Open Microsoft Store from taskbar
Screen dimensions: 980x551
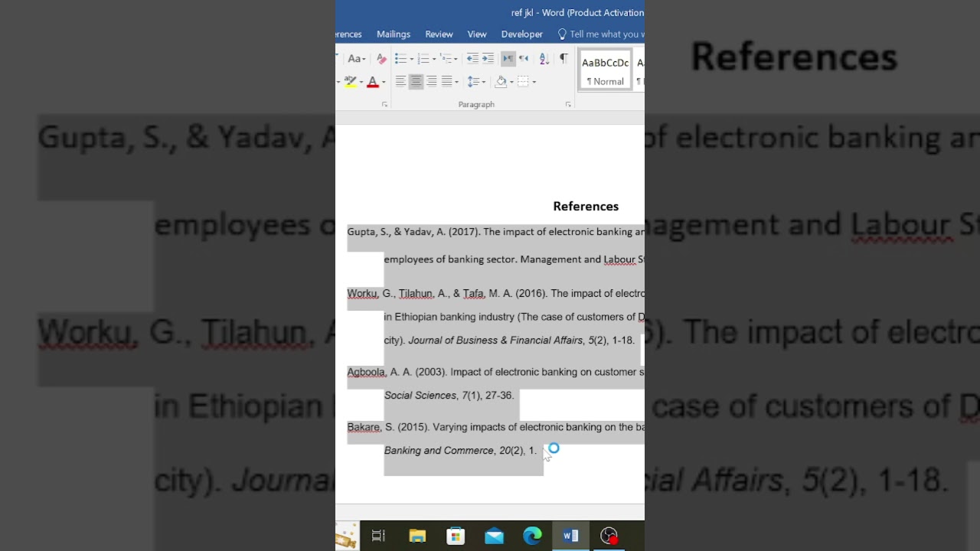456,536
